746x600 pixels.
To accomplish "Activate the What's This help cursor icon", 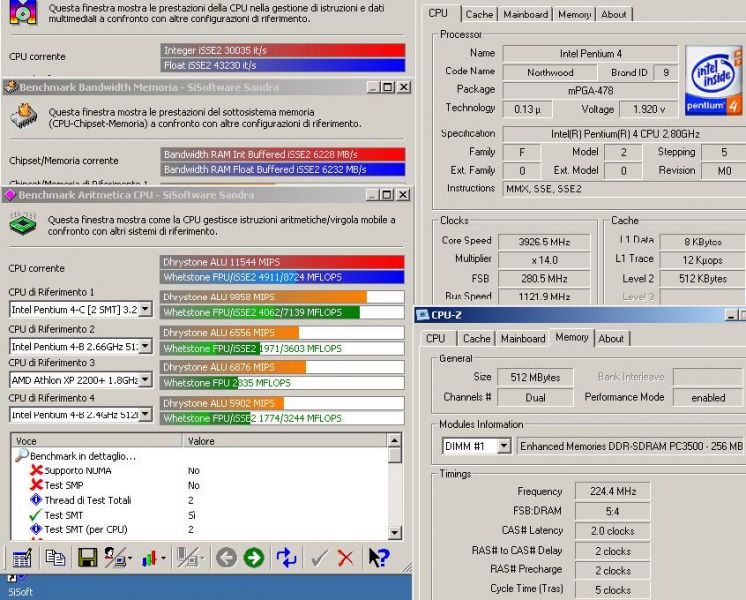I will (x=379, y=558).
